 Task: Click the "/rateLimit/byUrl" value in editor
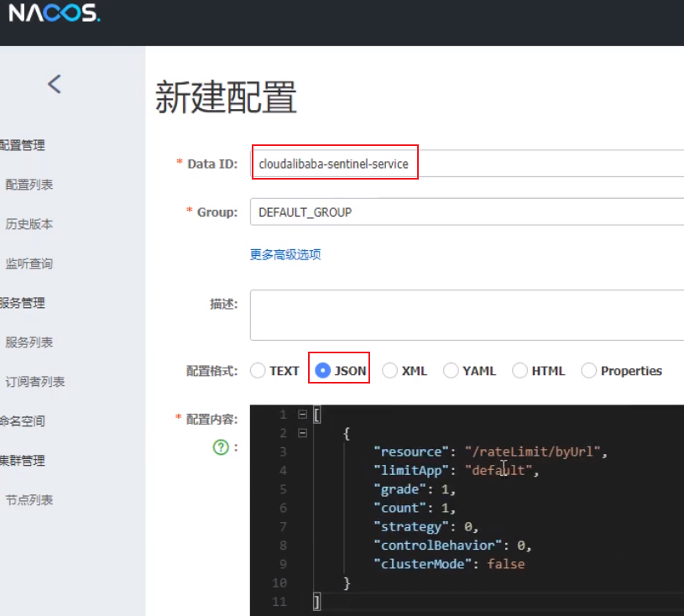[533, 452]
